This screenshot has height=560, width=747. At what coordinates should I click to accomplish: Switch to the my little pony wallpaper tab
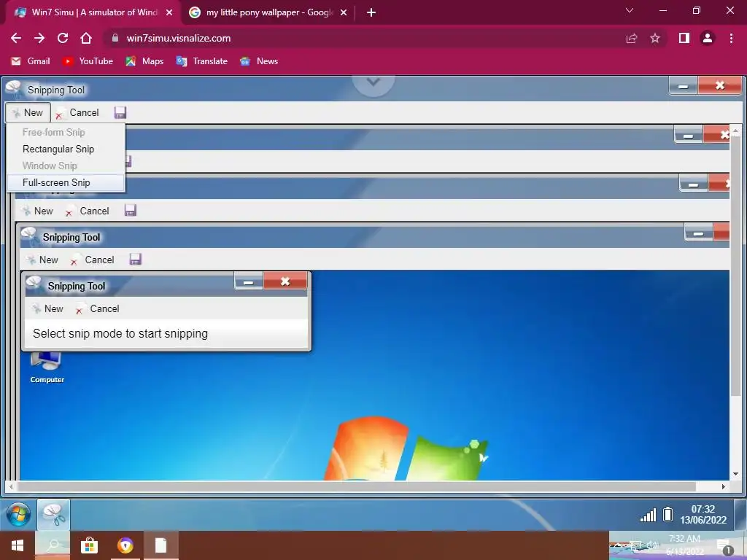(269, 12)
